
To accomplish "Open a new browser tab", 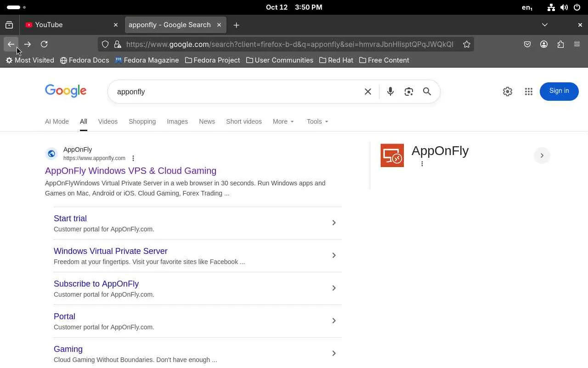I will [x=236, y=25].
